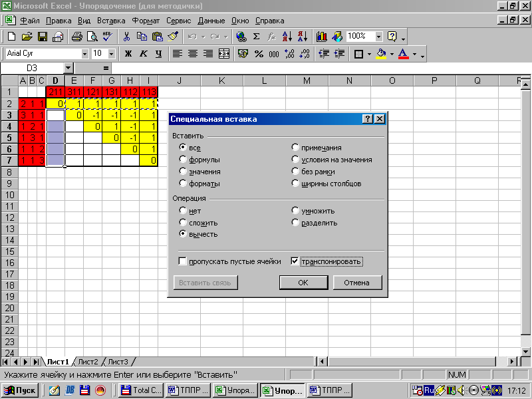Viewport: 532px width, 399px height.
Task: Open the Формат menu
Action: click(146, 21)
